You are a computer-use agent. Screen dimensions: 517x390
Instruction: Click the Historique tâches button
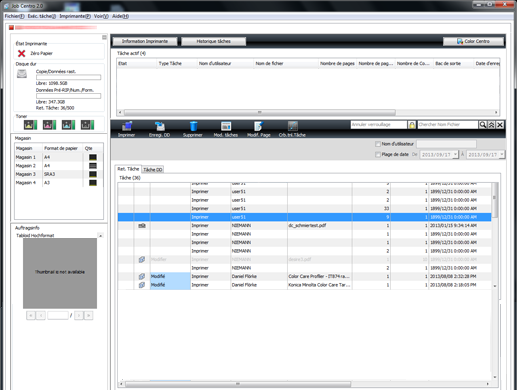click(x=214, y=41)
